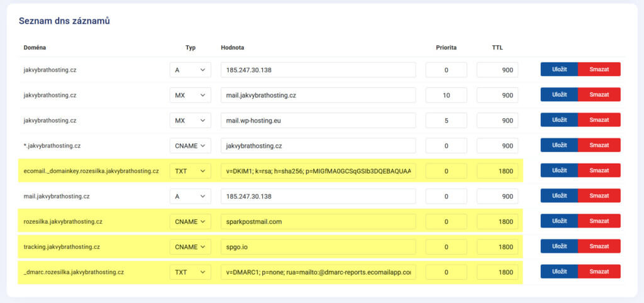This screenshot has height=303, width=644.
Task: Delete the mail.wp-hosting.eu MX record
Action: (x=599, y=120)
